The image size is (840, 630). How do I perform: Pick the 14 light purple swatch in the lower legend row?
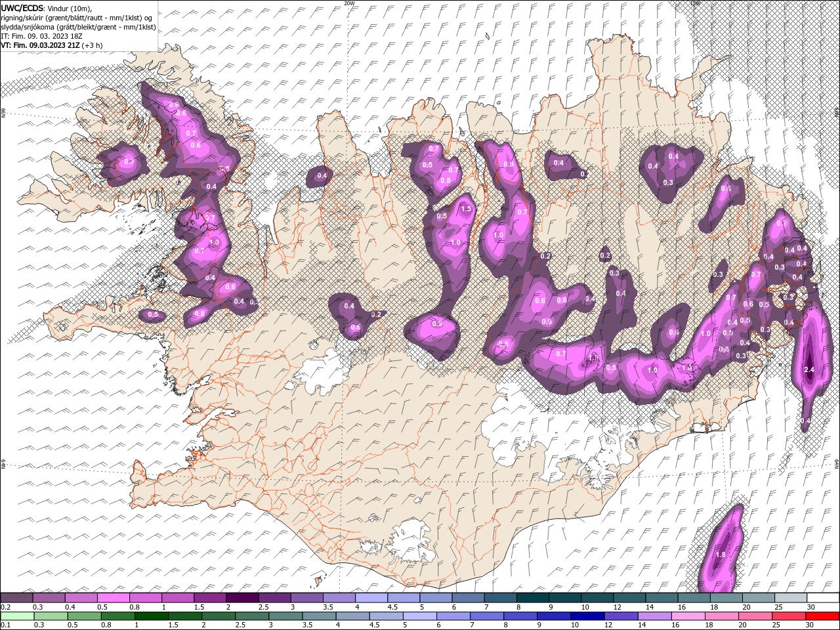click(x=654, y=616)
